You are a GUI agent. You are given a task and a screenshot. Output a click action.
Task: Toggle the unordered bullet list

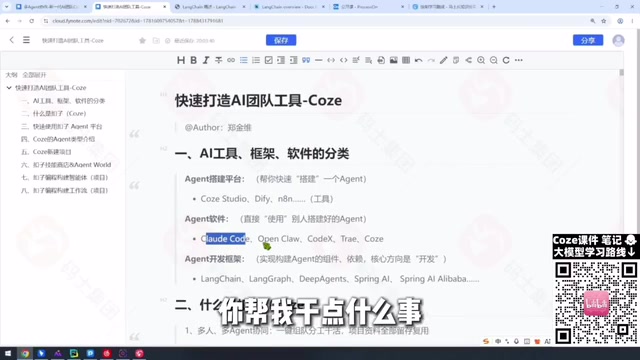(x=244, y=60)
